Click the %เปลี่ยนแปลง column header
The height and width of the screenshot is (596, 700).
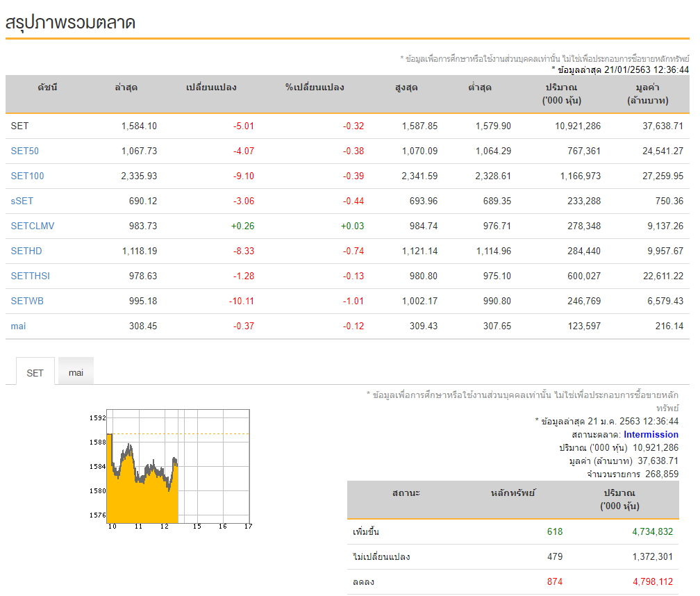click(x=315, y=88)
